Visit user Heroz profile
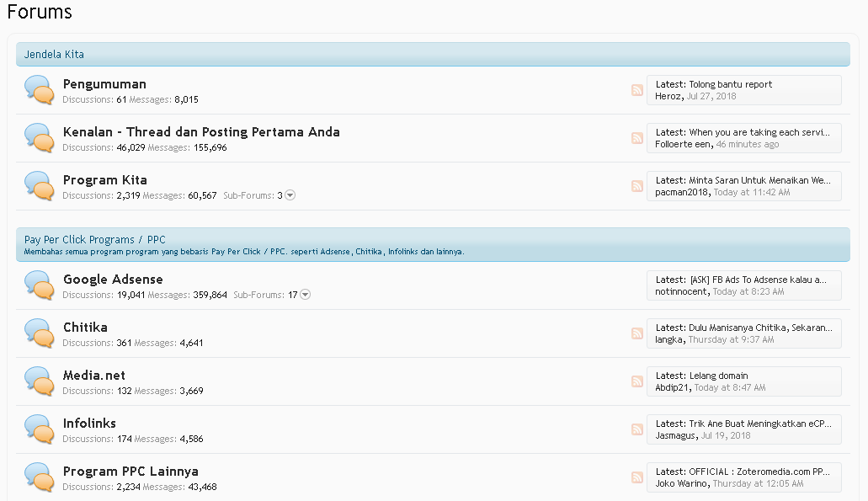The width and height of the screenshot is (868, 501). pos(668,96)
